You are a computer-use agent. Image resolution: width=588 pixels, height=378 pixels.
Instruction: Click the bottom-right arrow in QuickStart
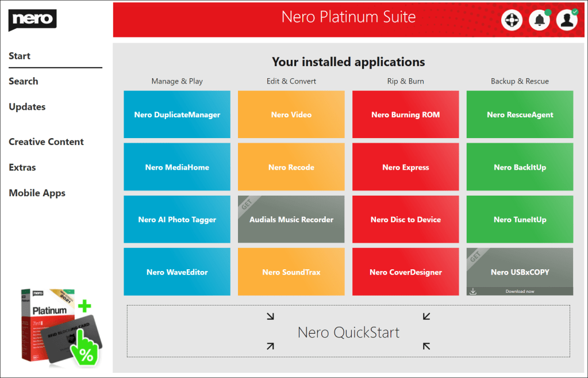click(426, 346)
